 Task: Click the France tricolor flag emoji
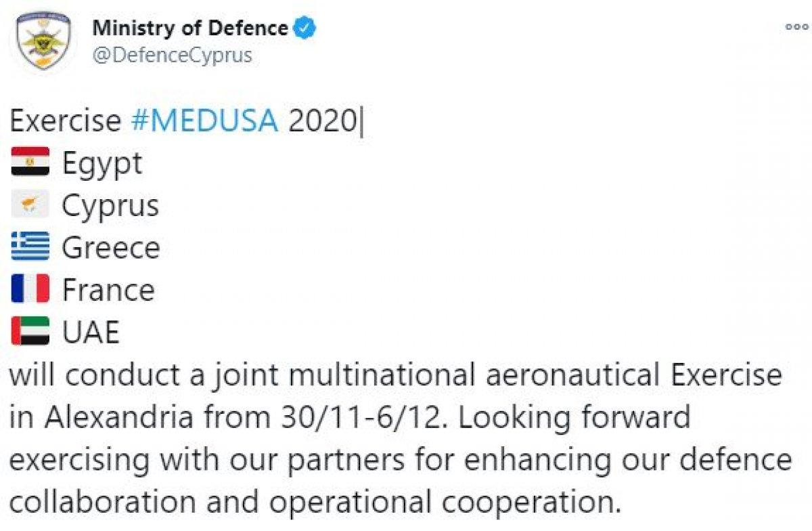30,290
